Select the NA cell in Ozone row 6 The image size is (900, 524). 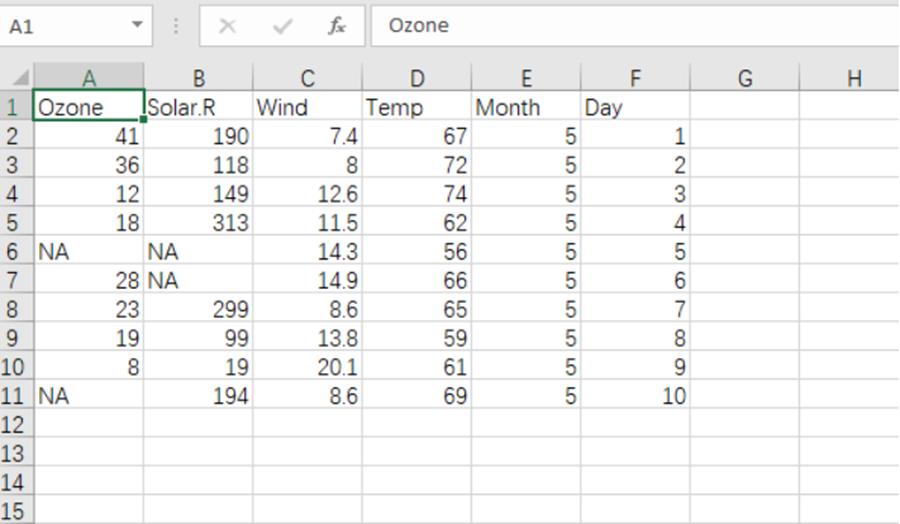point(88,251)
